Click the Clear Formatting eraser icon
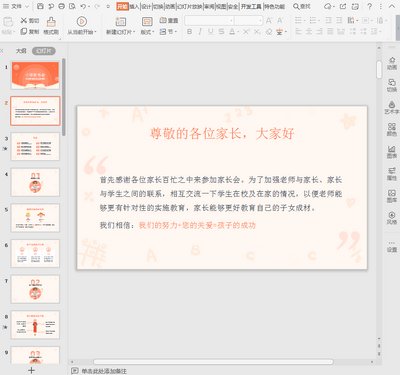This screenshot has width=400, height=375. [x=269, y=32]
